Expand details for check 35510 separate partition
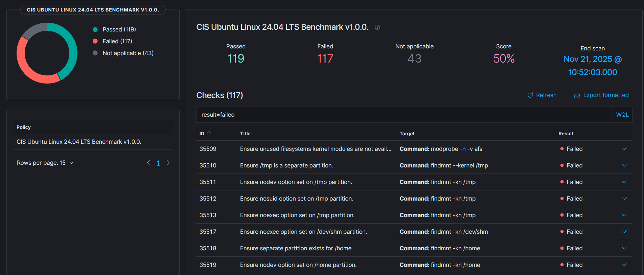The width and height of the screenshot is (644, 275). coord(624,165)
